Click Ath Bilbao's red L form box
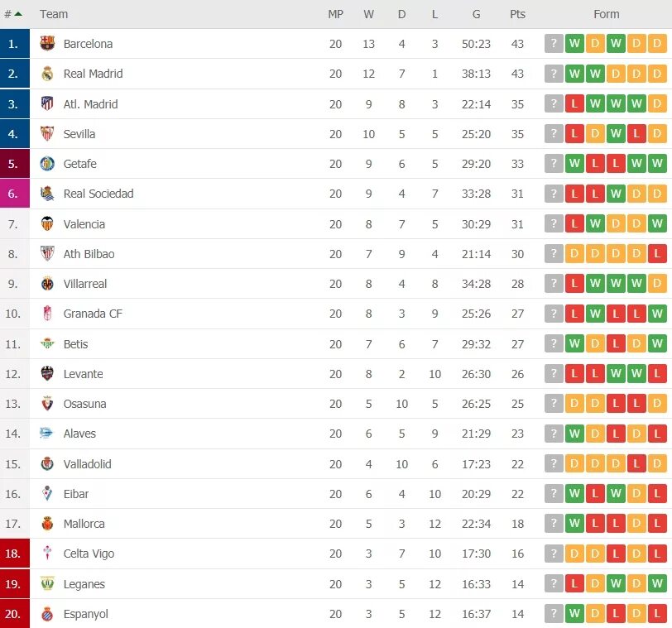The width and height of the screenshot is (672, 628). point(658,254)
